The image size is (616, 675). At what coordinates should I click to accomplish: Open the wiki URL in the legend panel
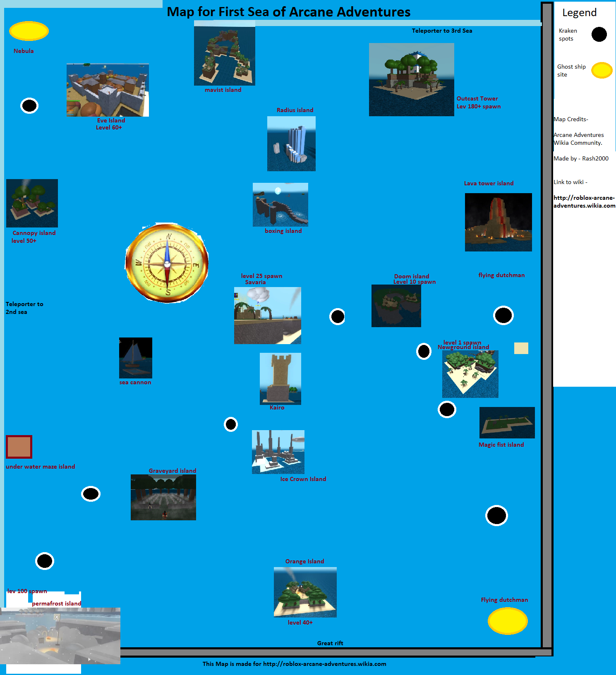coord(584,202)
